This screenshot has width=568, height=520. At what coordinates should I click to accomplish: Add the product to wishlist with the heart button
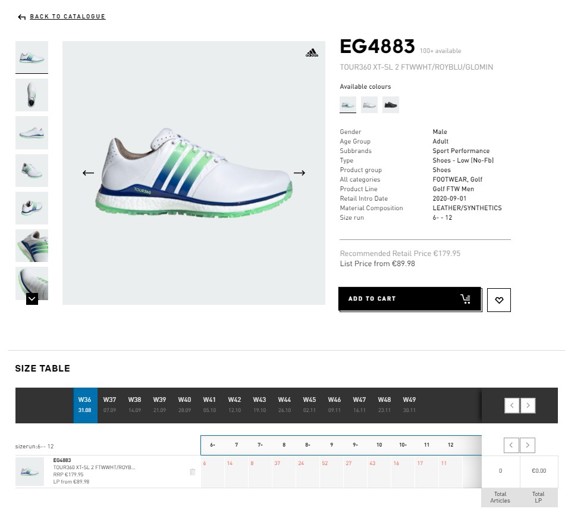tap(499, 300)
